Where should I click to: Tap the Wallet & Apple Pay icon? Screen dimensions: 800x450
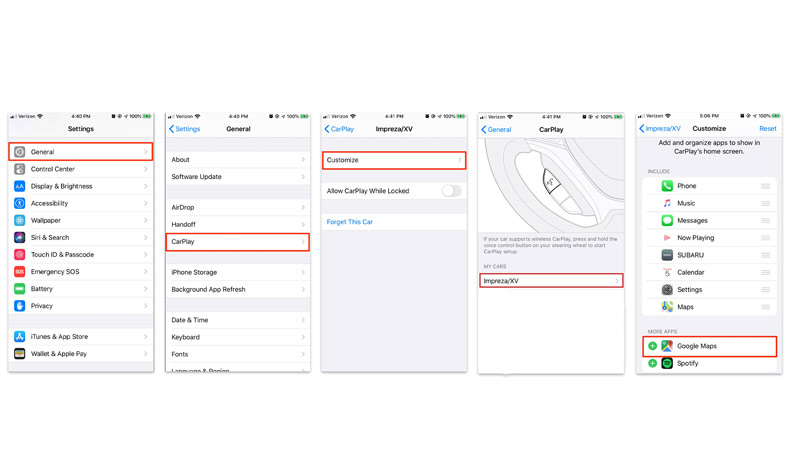pos(19,354)
